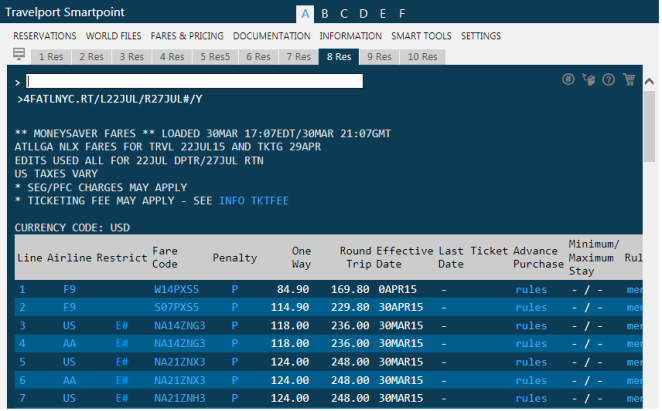
Task: Click airline F9 on line 1
Action: pos(69,289)
